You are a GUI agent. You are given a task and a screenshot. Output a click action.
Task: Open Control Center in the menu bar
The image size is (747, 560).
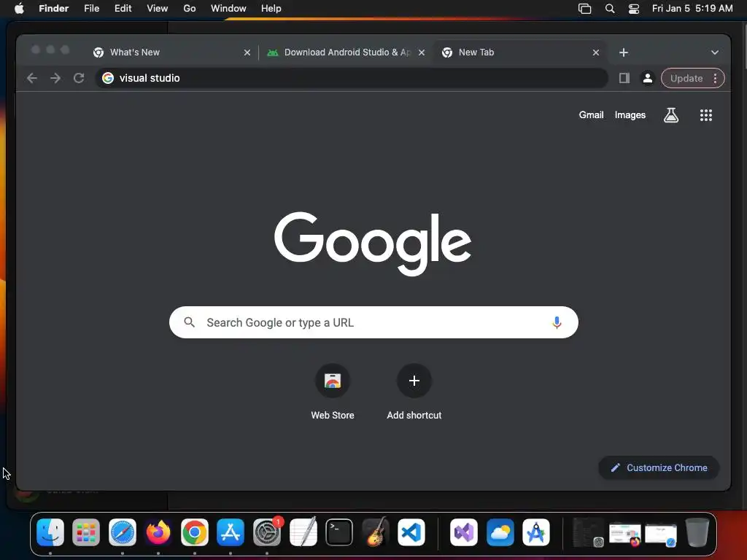point(634,8)
